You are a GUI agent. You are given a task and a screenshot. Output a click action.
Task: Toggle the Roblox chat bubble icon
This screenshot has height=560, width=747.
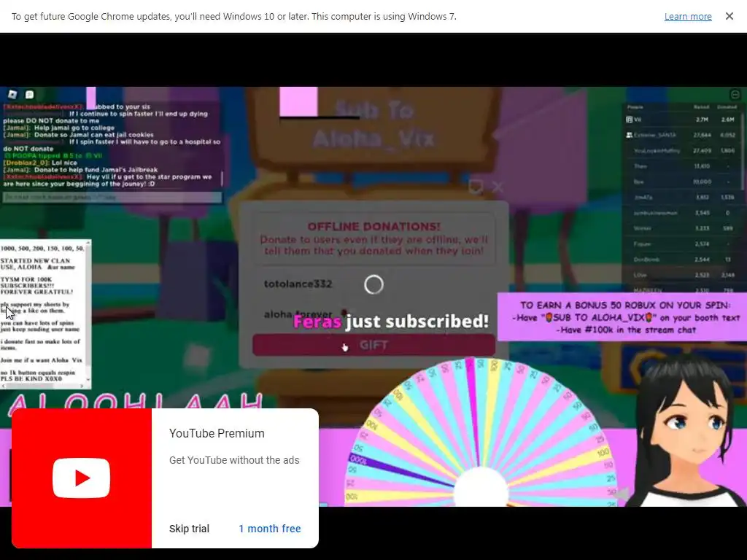coord(29,94)
